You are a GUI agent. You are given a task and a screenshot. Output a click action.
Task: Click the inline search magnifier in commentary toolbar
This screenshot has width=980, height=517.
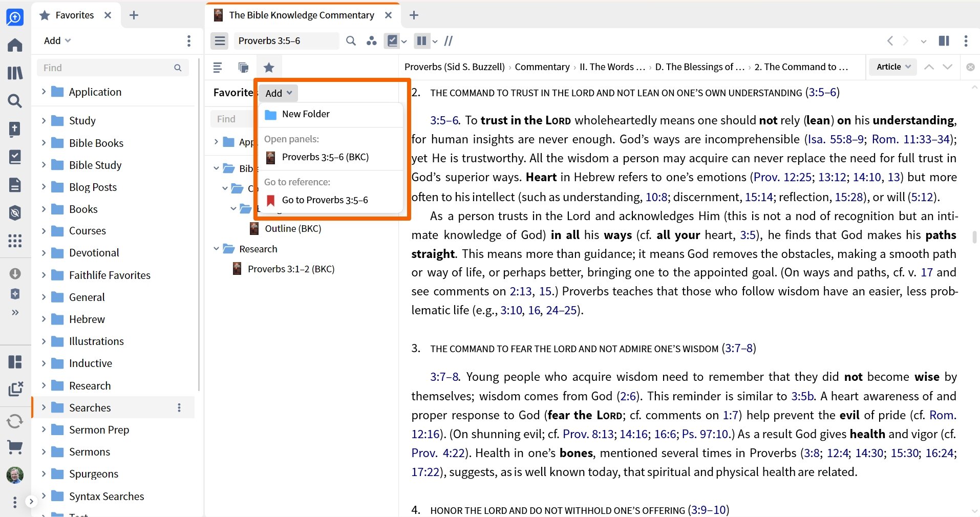[351, 41]
